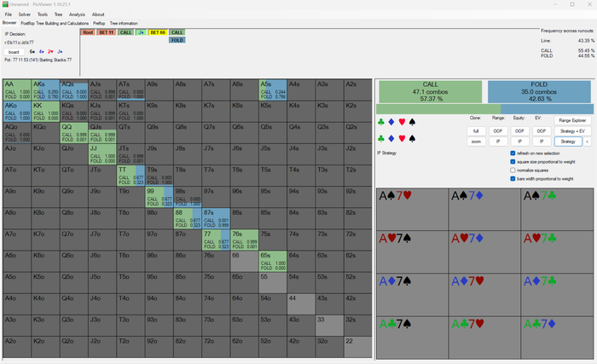Select the AA hand cell
The width and height of the screenshot is (597, 364).
(17, 90)
